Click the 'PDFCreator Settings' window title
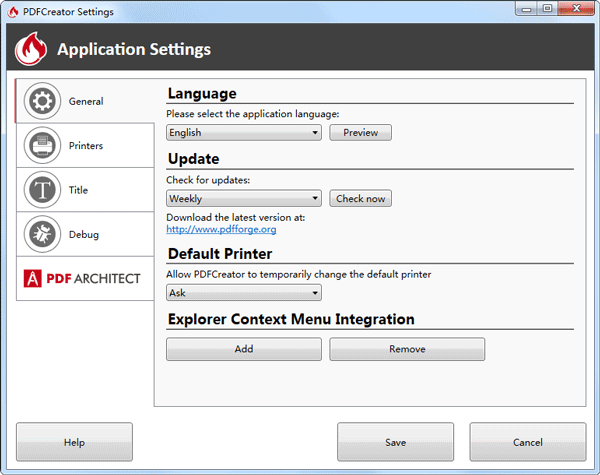The width and height of the screenshot is (600, 475). [68, 12]
